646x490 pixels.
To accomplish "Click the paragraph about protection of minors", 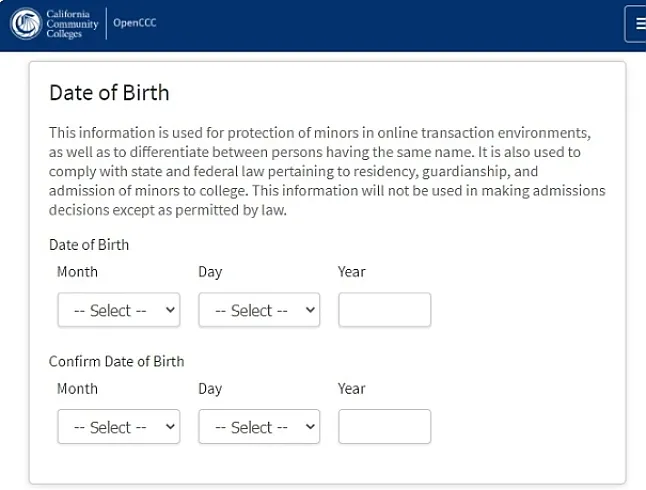I will 327,171.
